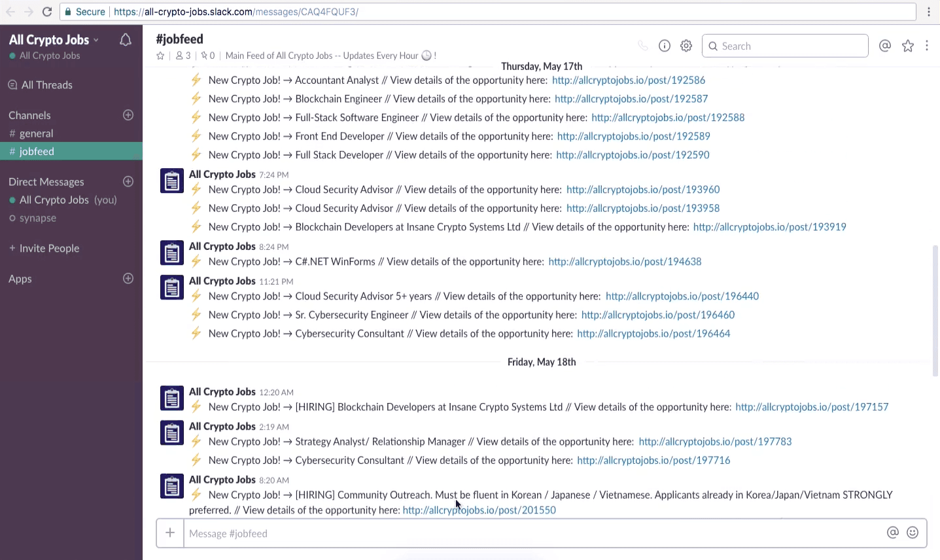
Task: Open link to post 193958
Action: pyautogui.click(x=643, y=208)
